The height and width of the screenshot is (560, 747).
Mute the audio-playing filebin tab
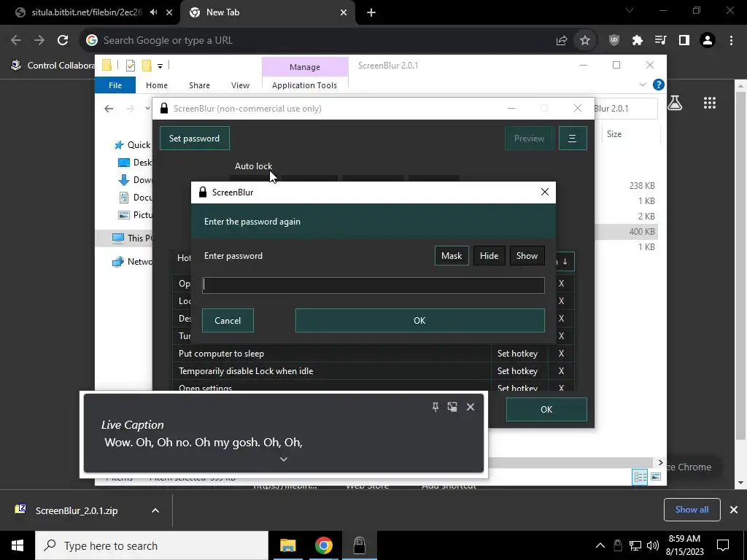(x=153, y=12)
